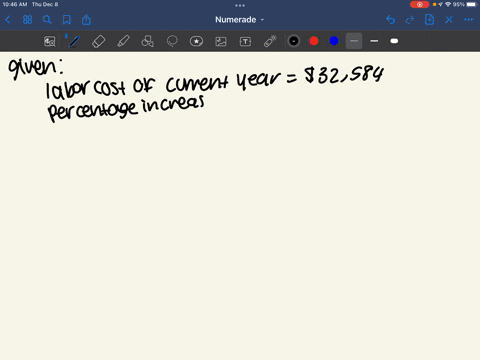Select the Pen tool

[x=74, y=41]
